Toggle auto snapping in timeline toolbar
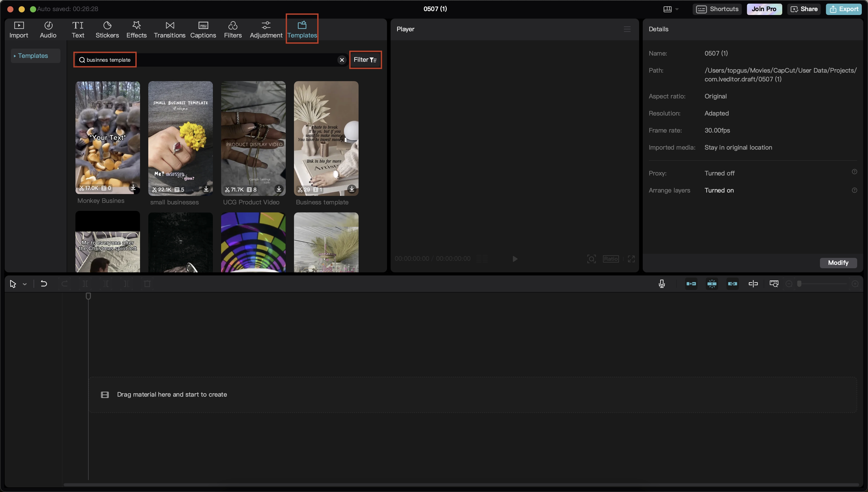 (x=712, y=284)
